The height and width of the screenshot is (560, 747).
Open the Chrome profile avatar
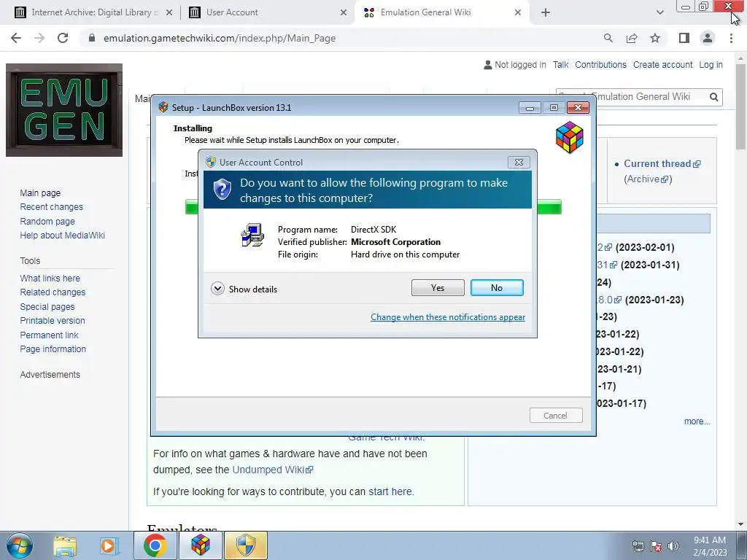click(708, 38)
